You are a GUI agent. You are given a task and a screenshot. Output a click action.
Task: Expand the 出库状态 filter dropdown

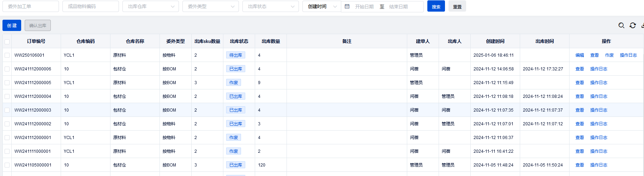click(271, 6)
